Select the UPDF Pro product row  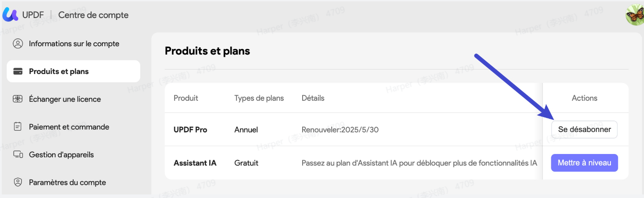(397, 129)
